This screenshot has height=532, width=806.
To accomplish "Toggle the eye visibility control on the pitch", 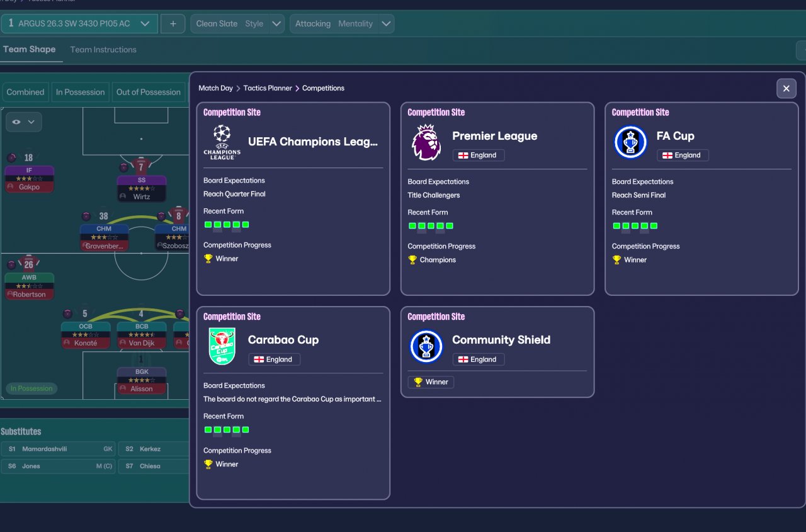I will coord(16,122).
